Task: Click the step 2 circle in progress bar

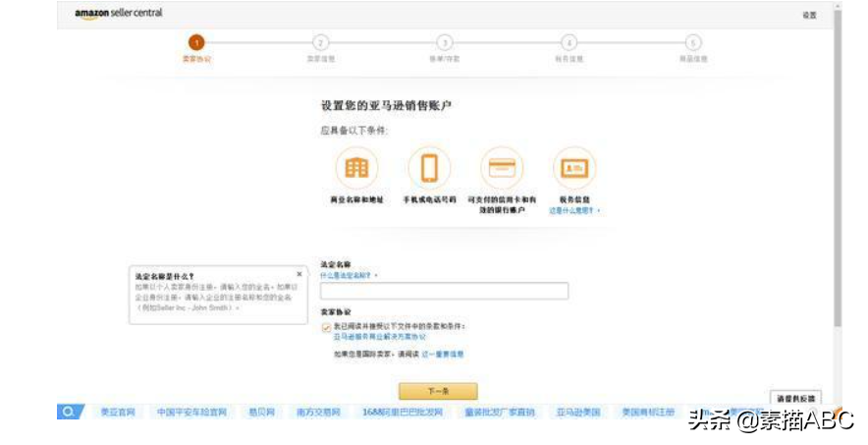Action: [x=320, y=42]
